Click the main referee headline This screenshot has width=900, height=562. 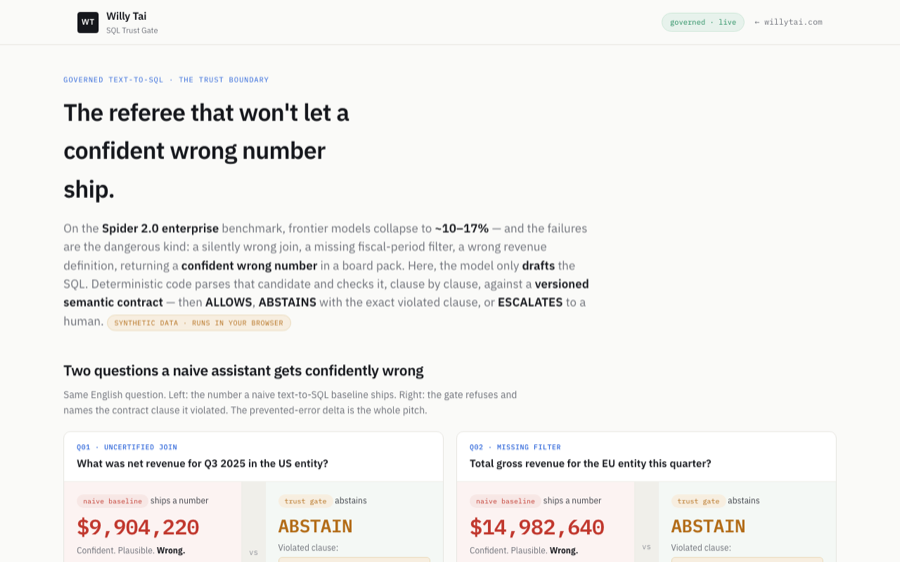point(207,151)
